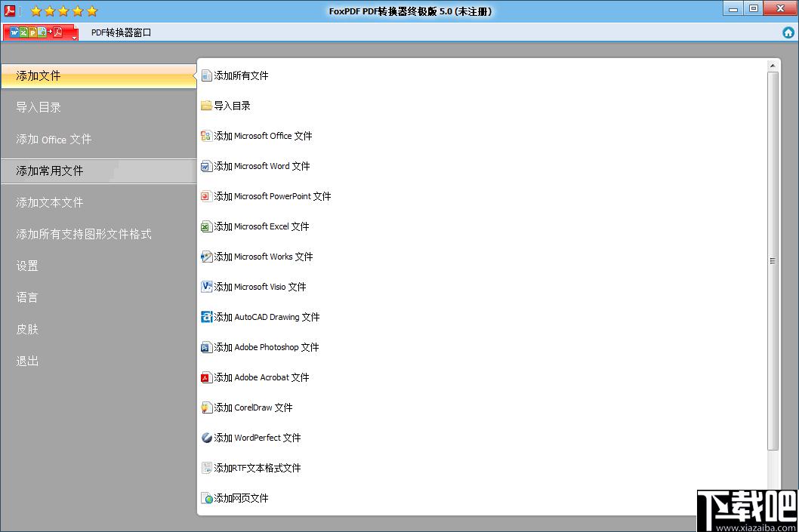Image resolution: width=799 pixels, height=532 pixels.
Task: Click 添加 Microsoft Excel 文件 text
Action: point(261,226)
